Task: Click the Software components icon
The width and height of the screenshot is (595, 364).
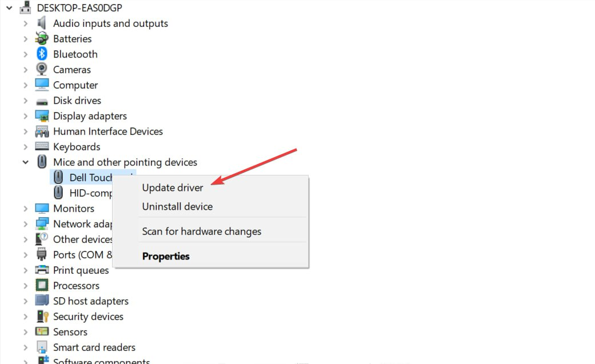Action: point(42,360)
